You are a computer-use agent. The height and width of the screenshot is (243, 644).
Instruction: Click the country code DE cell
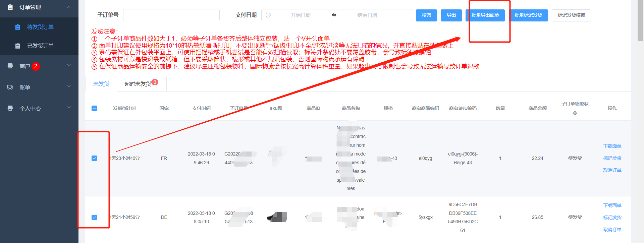coord(164,217)
